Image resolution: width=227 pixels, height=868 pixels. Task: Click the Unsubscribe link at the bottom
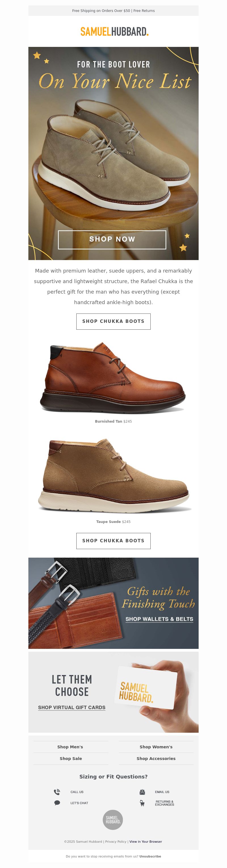(150, 856)
